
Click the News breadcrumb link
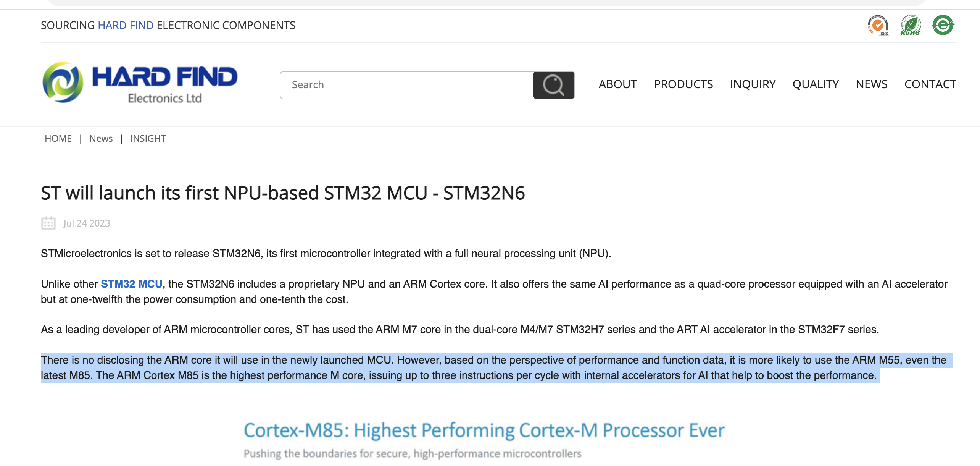pyautogui.click(x=101, y=138)
